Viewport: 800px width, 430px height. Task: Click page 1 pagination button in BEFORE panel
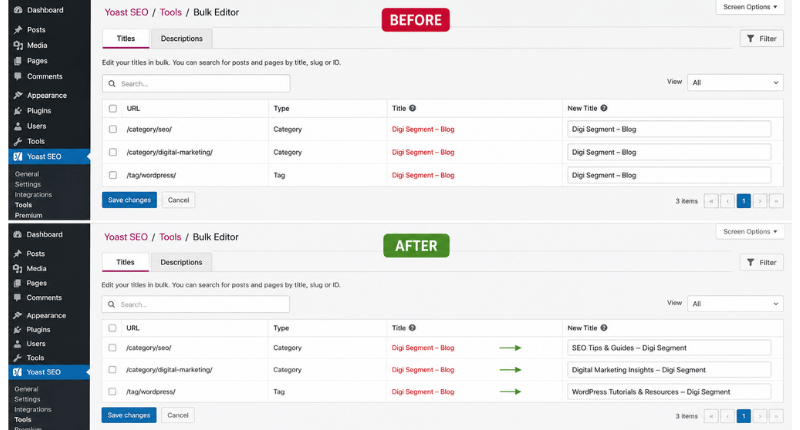(x=744, y=201)
